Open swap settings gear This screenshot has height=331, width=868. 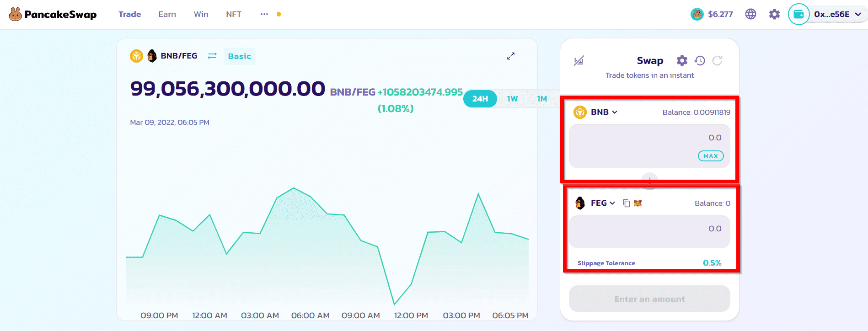coord(682,60)
